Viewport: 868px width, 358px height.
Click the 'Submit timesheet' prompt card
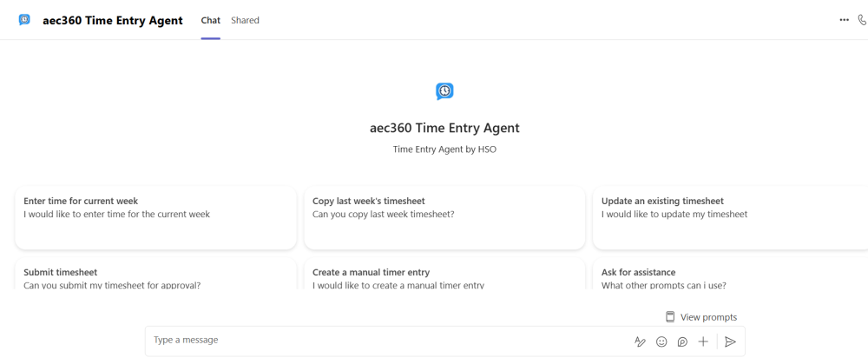[155, 275]
